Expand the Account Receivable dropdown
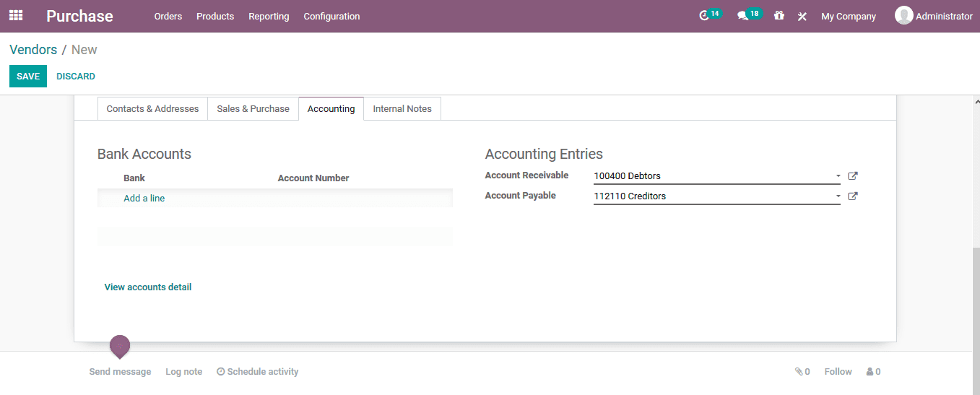 [x=838, y=176]
